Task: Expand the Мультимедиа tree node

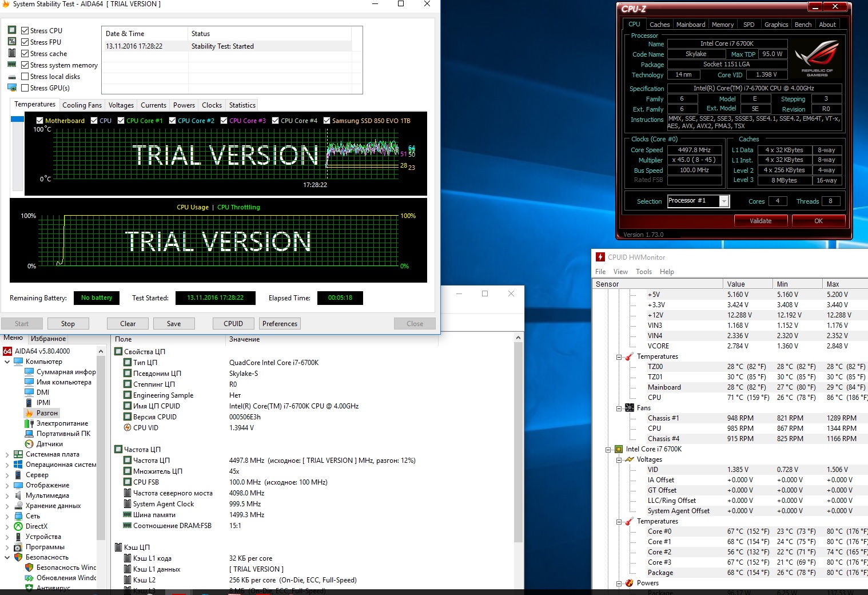Action: (7, 495)
